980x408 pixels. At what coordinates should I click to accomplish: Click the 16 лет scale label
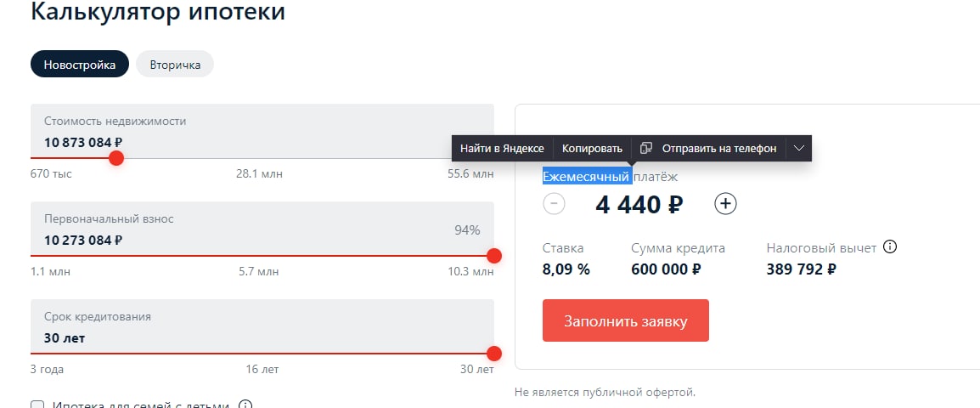262,369
